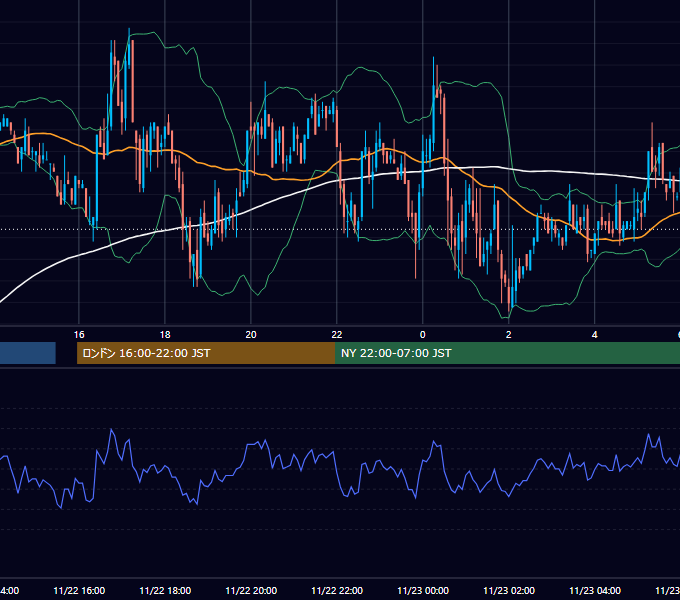680x600 pixels.
Task: Click the hour label 0 on chart axis
Action: click(422, 335)
